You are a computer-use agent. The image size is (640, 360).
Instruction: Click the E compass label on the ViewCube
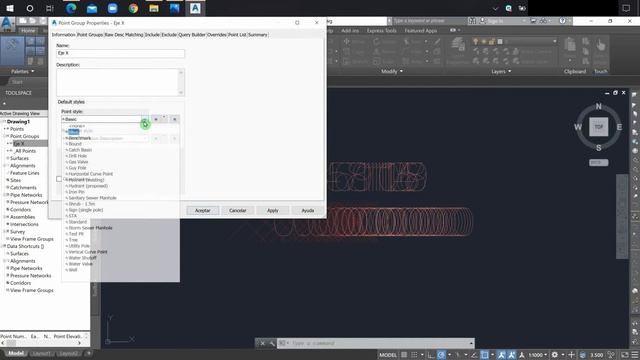pos(619,127)
